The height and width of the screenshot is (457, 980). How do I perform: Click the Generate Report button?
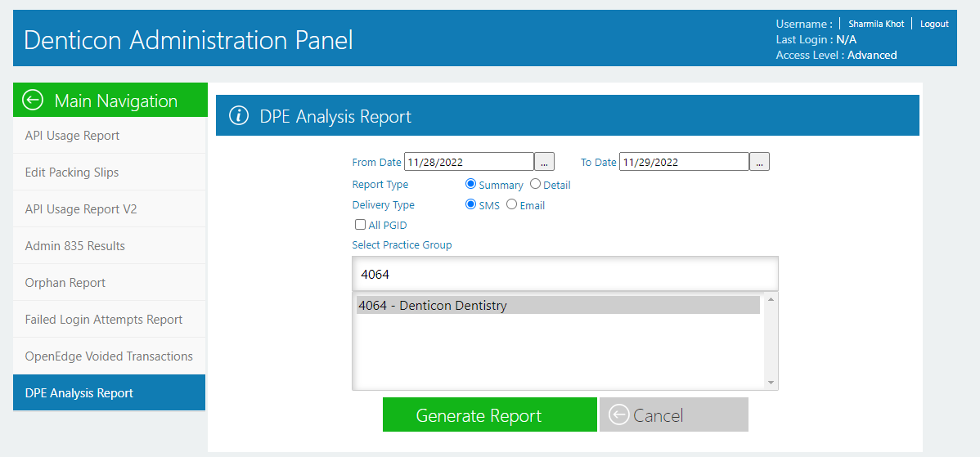pyautogui.click(x=490, y=414)
